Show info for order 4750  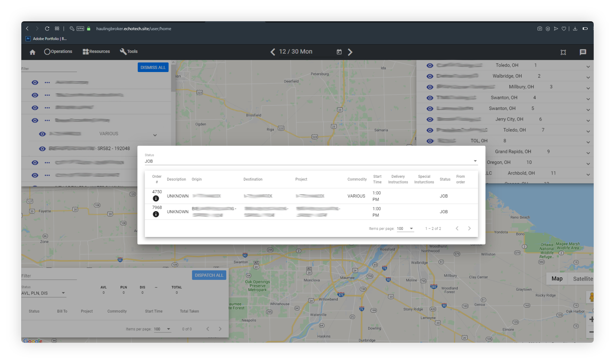(156, 199)
